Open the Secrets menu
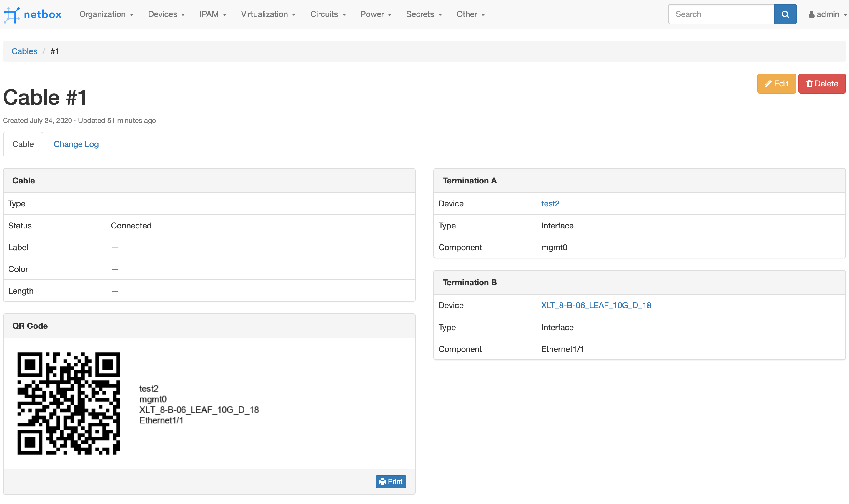The height and width of the screenshot is (504, 849). (424, 14)
